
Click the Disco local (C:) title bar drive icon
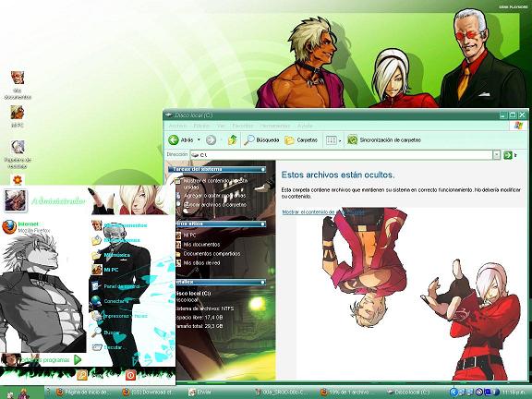(168, 115)
